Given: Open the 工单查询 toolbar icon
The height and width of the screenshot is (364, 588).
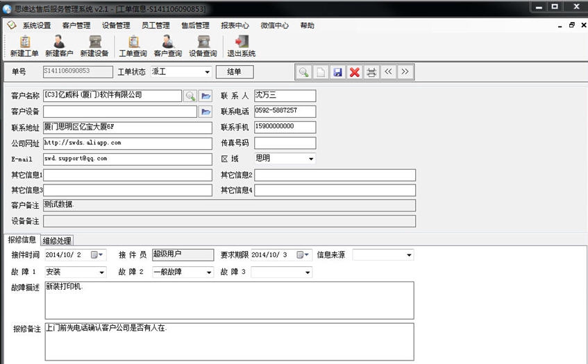Looking at the screenshot, I should [x=133, y=42].
